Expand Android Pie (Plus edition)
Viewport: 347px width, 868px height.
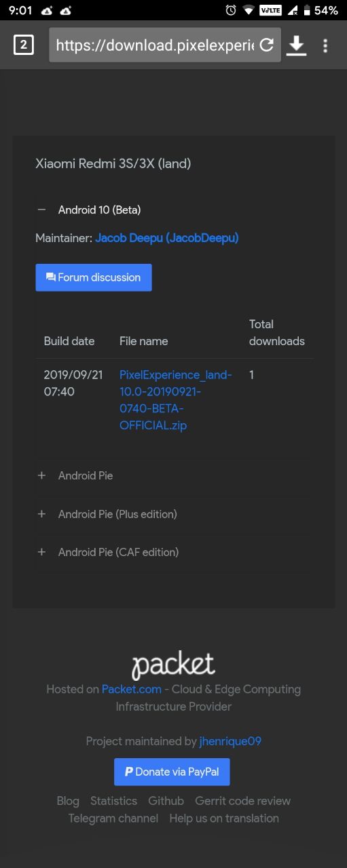tap(107, 514)
